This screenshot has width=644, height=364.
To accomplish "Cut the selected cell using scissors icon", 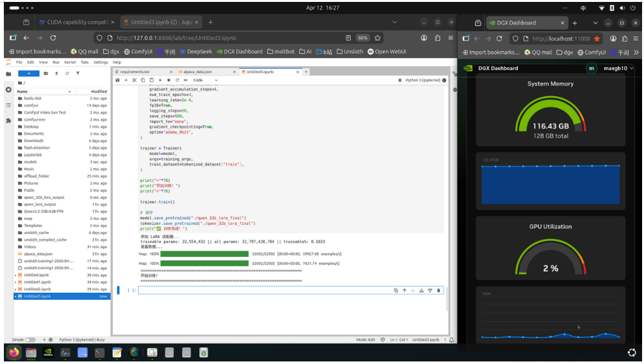I will pos(134,80).
